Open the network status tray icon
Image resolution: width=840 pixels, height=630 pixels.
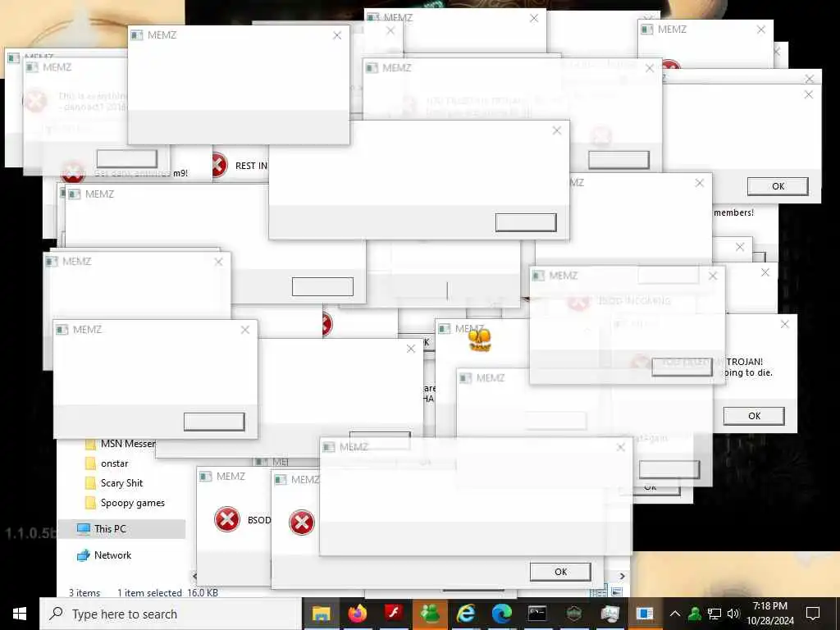click(714, 614)
